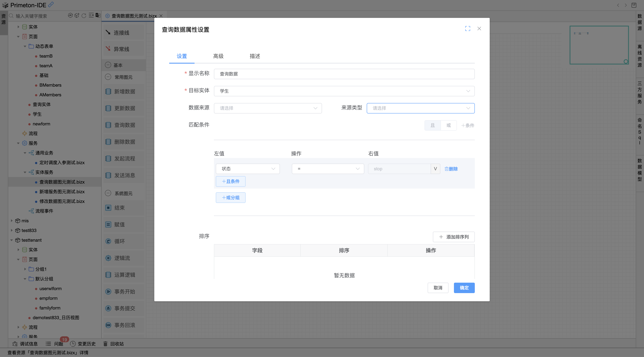
Task: Click the 显示名称 input field
Action: [344, 74]
